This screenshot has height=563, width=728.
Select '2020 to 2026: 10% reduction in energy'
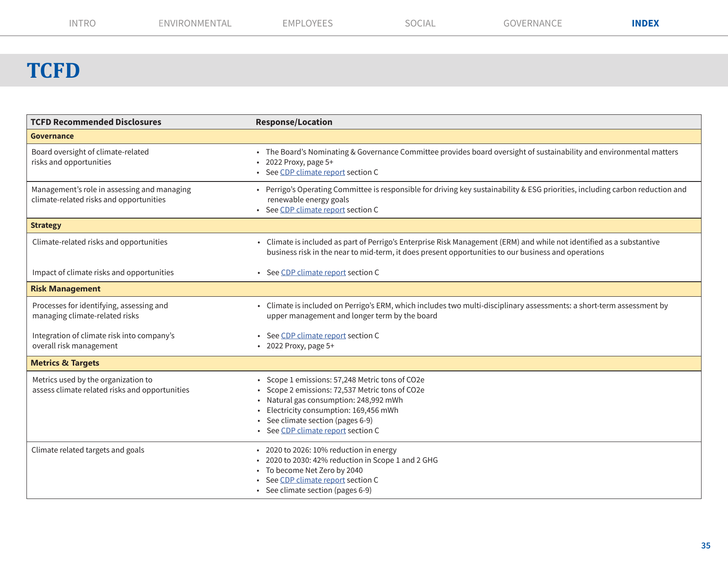click(x=331, y=450)
